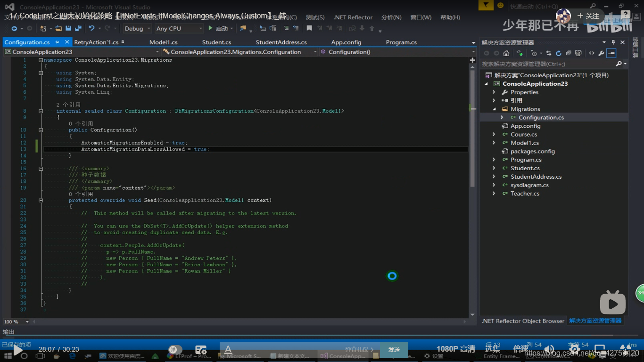This screenshot has width=644, height=362.
Task: Click the Solution Explorer Home icon
Action: click(x=506, y=53)
